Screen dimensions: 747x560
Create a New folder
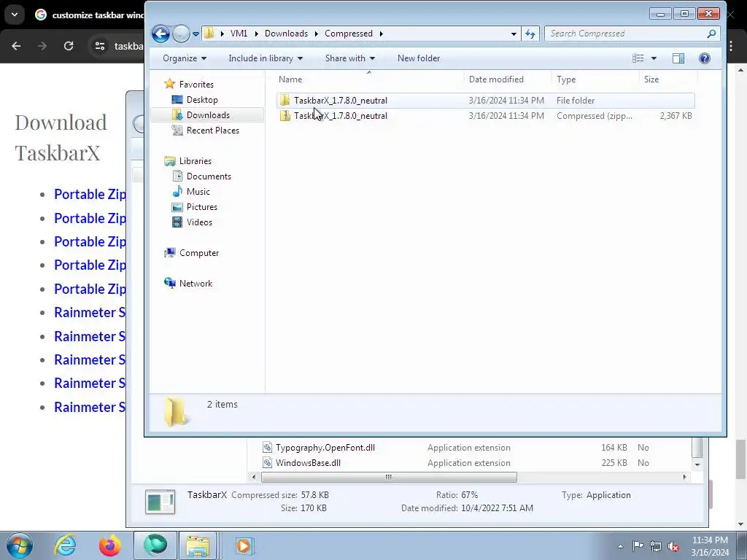tap(419, 58)
